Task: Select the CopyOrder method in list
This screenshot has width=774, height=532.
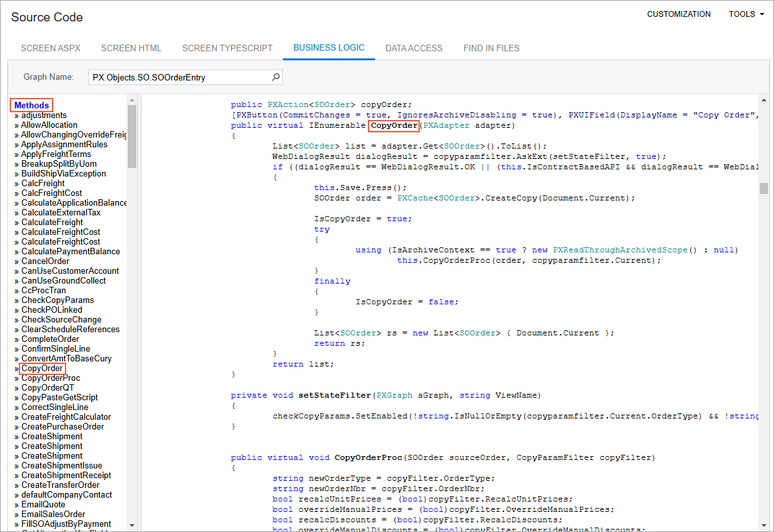Action: pyautogui.click(x=42, y=369)
